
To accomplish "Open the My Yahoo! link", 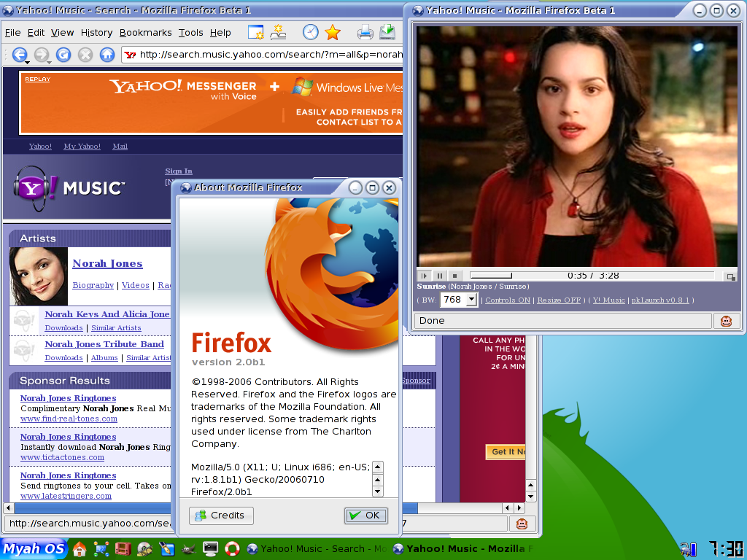I will tap(82, 146).
